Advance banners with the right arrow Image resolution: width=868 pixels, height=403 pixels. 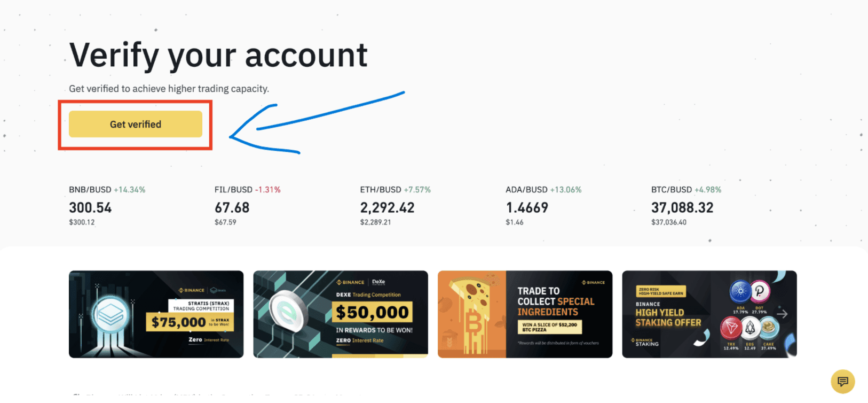tap(782, 314)
